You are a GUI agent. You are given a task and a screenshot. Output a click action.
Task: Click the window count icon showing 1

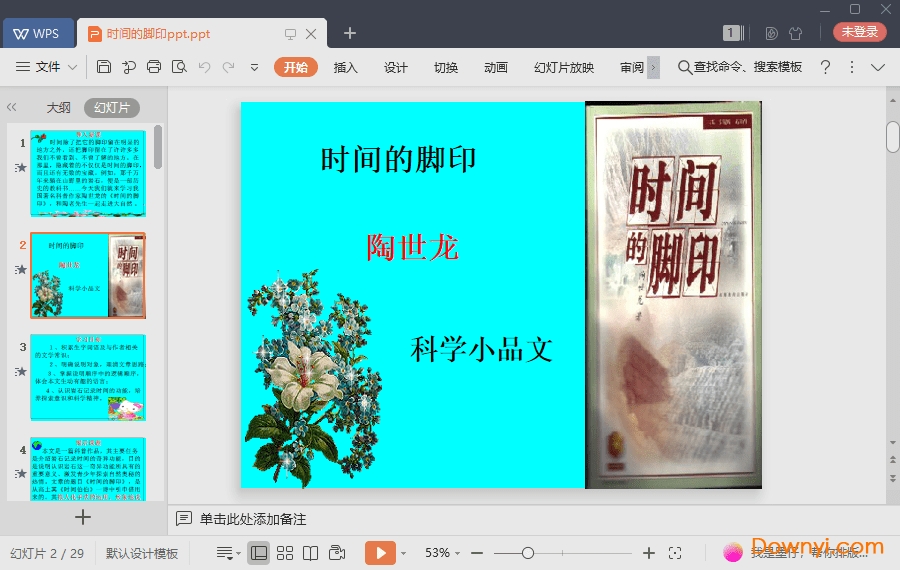pyautogui.click(x=733, y=33)
